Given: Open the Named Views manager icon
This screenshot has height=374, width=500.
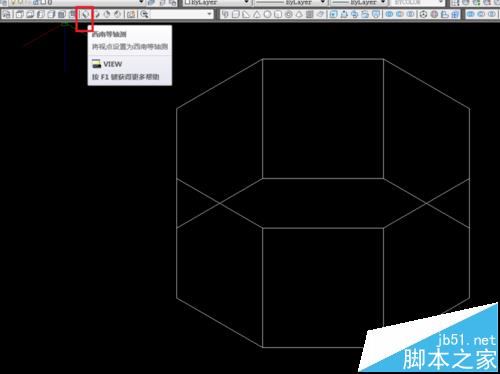Looking at the screenshot, I should click(7, 14).
